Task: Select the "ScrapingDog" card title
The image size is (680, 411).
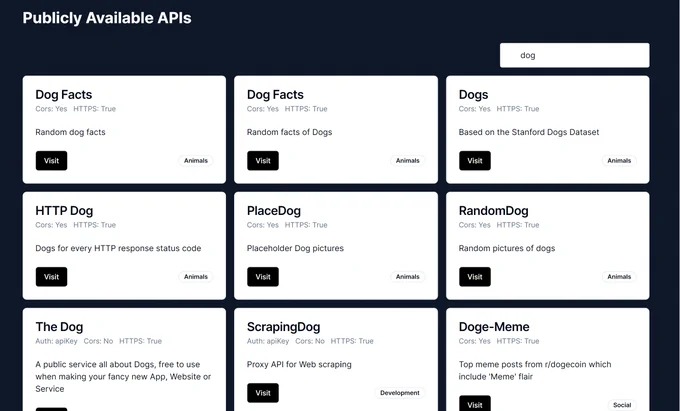Action: 284,327
